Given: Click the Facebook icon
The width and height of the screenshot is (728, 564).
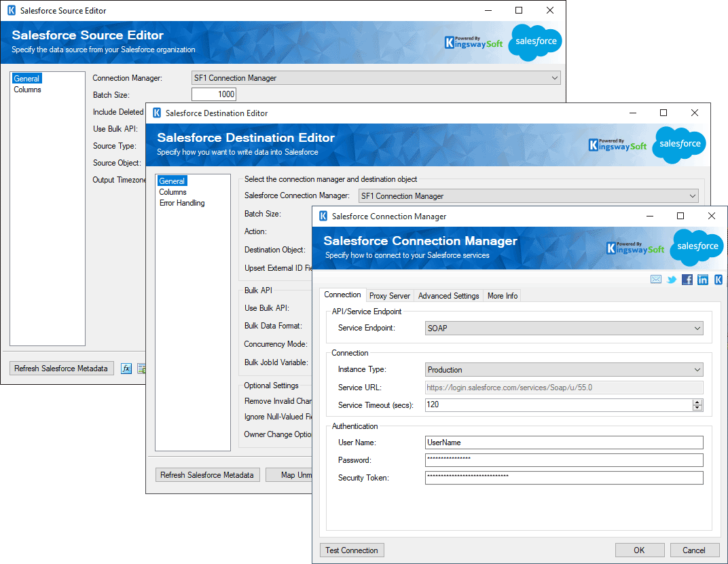Looking at the screenshot, I should click(x=687, y=279).
